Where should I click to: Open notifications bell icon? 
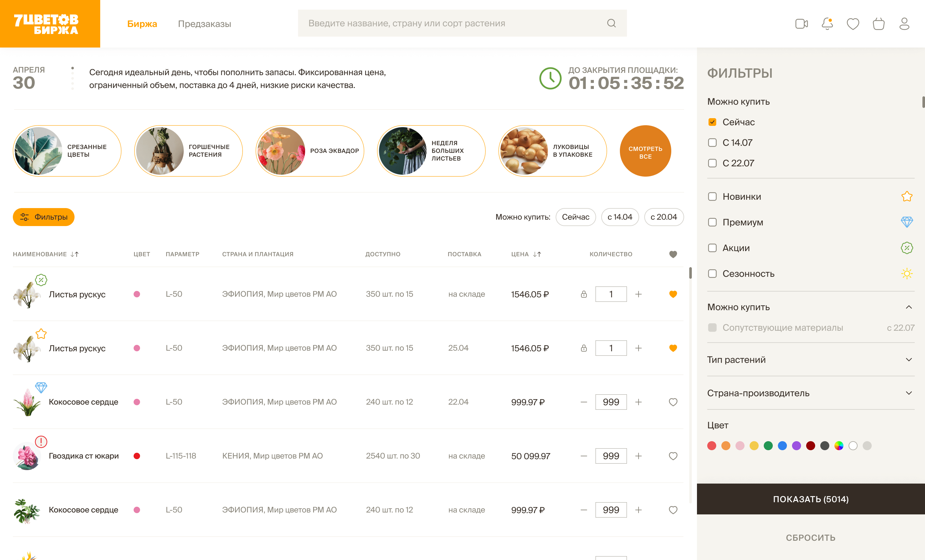[x=827, y=24]
